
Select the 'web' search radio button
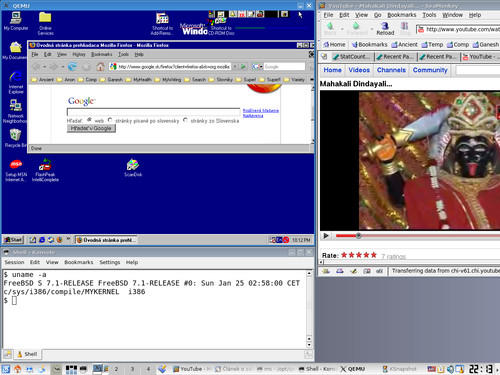pos(89,120)
